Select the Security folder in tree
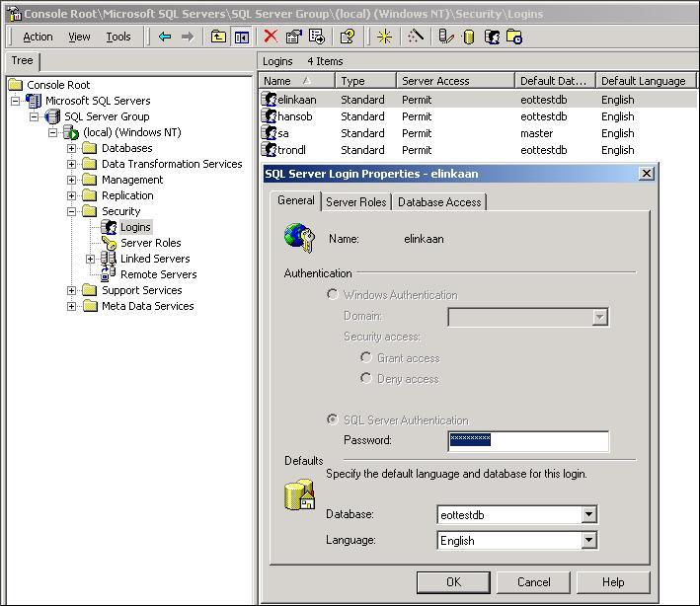This screenshot has height=606, width=700. click(121, 211)
